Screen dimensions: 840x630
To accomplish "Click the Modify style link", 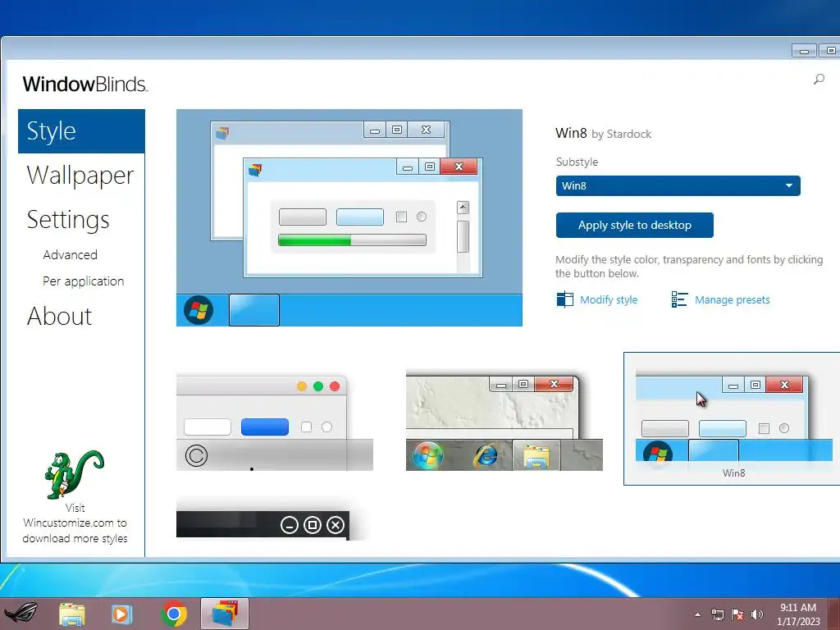I will (x=609, y=299).
